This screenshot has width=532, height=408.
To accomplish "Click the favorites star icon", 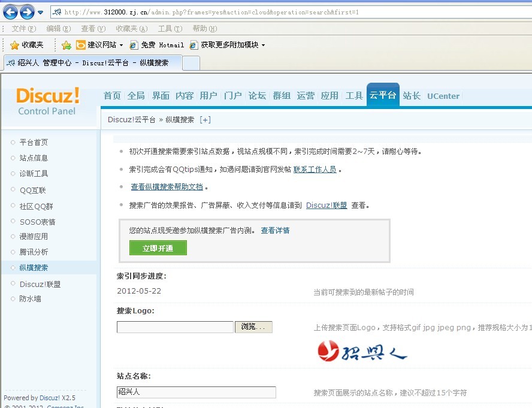I will pyautogui.click(x=14, y=45).
